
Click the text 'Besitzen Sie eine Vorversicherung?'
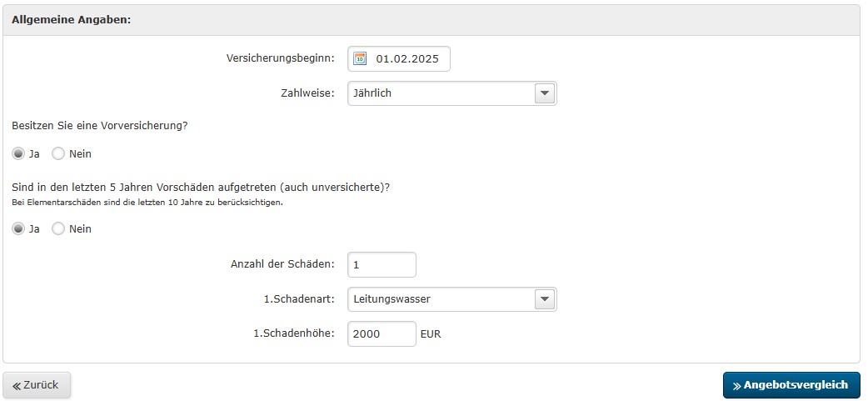pyautogui.click(x=100, y=126)
